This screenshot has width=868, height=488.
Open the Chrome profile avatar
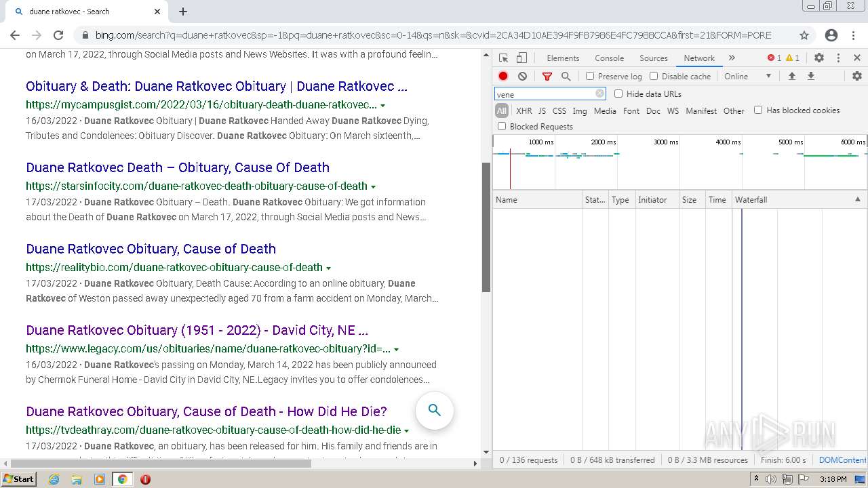pyautogui.click(x=831, y=35)
